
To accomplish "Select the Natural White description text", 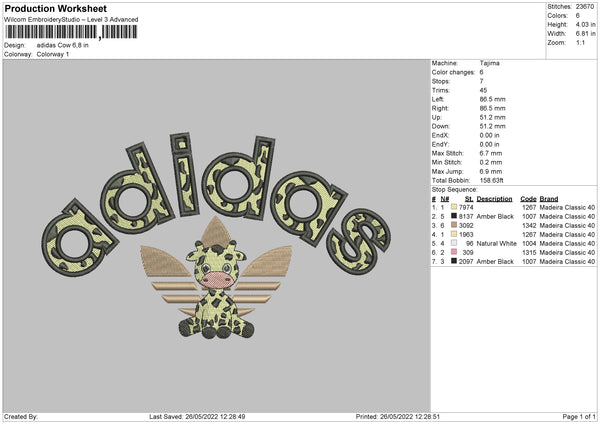I will pos(497,243).
